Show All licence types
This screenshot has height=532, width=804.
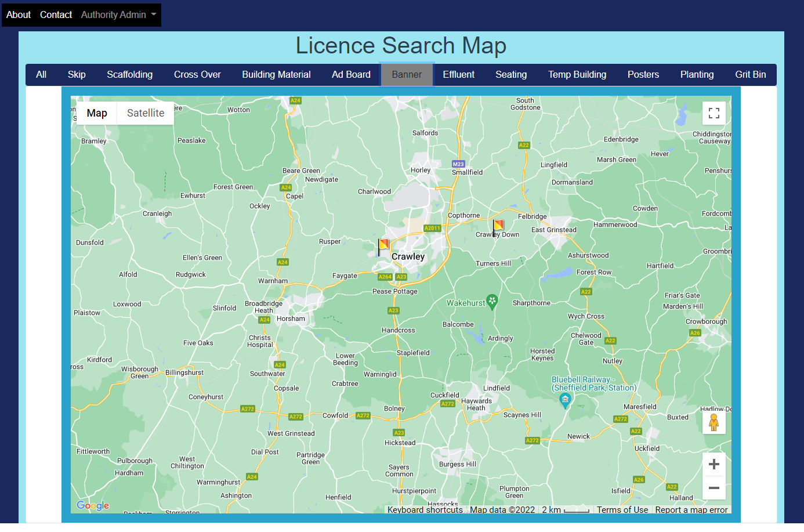tap(41, 75)
